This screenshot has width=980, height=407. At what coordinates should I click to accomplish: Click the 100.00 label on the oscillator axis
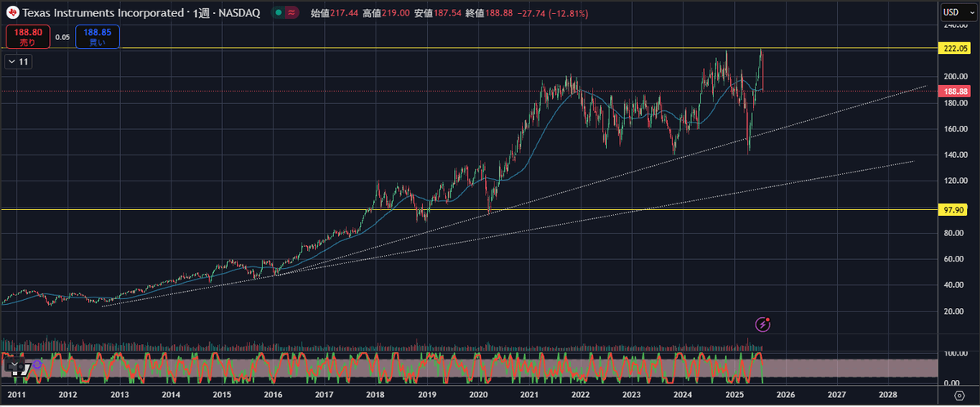click(x=956, y=353)
